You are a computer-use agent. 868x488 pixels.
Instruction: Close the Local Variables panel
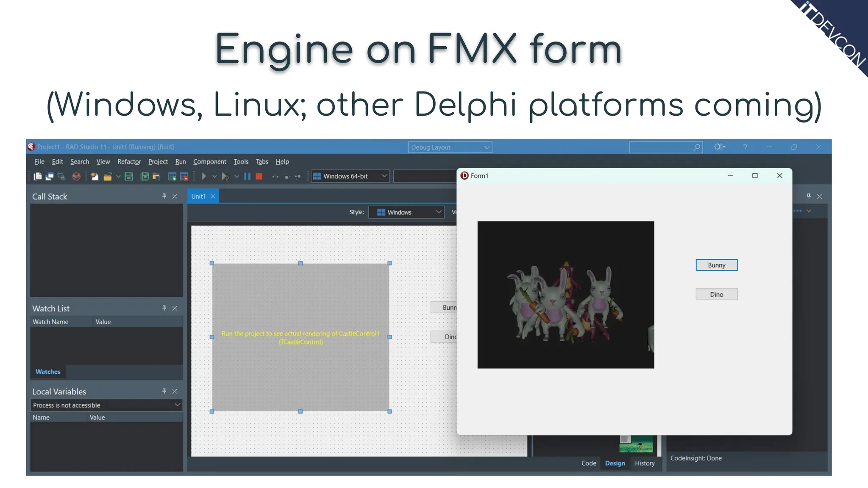[x=175, y=391]
